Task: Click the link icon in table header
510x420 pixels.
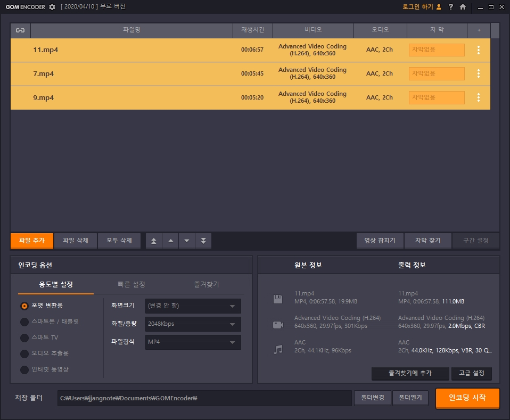Action: point(20,30)
